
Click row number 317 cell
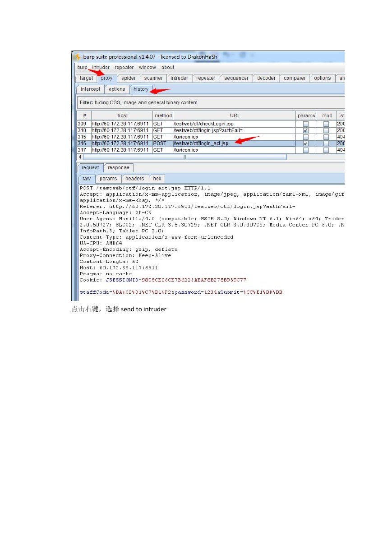84,150
